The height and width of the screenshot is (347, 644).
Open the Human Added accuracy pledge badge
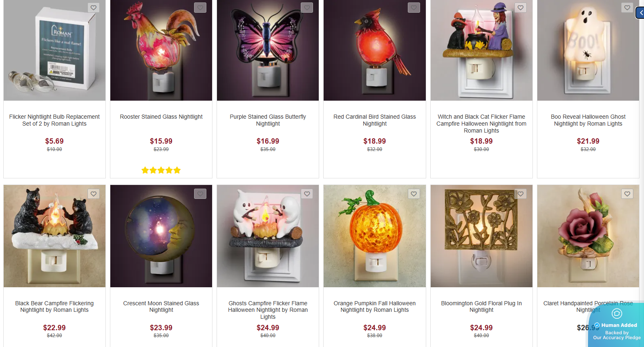[617, 326]
